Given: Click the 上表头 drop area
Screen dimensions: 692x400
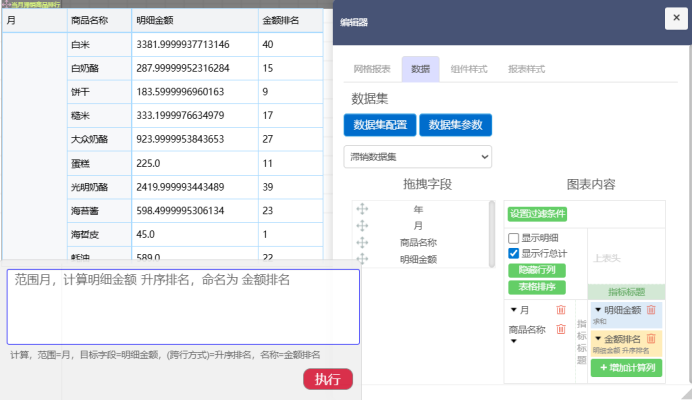Looking at the screenshot, I should [626, 258].
